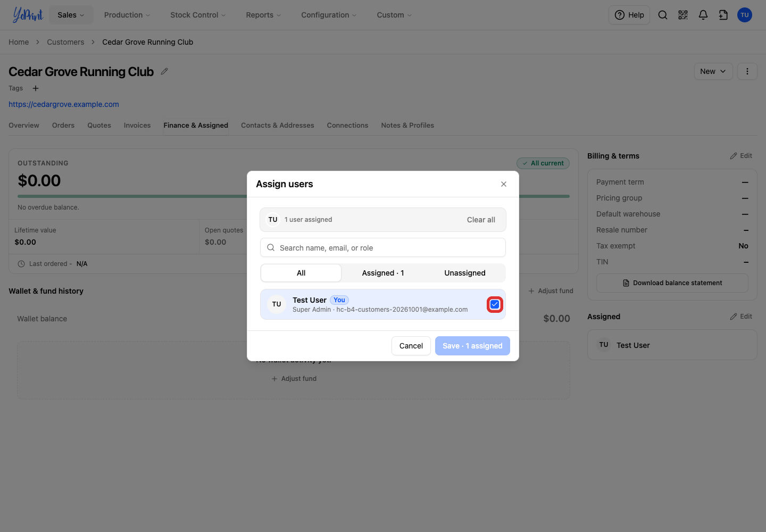
Task: Click Adjust fund in empty wallet area
Action: pyautogui.click(x=294, y=379)
